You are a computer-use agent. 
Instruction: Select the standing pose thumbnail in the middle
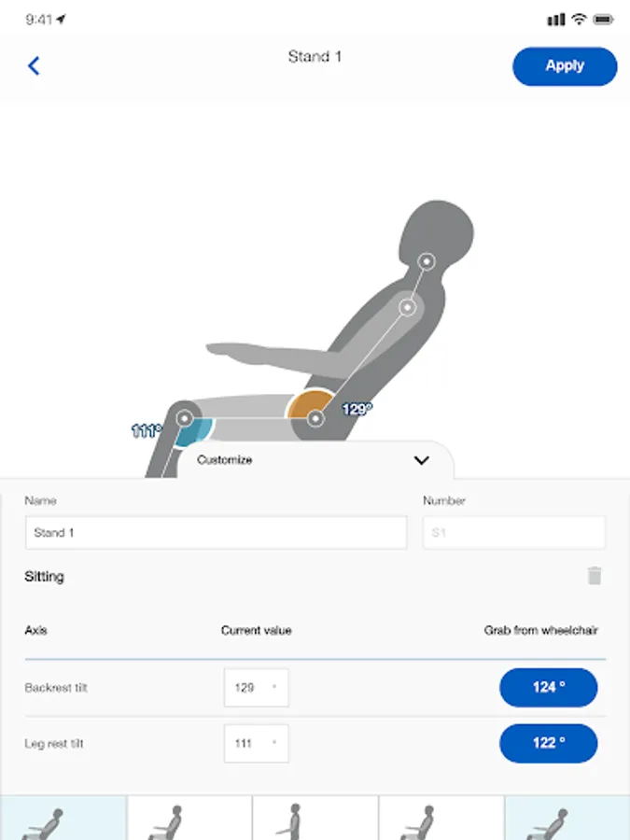pos(315,819)
